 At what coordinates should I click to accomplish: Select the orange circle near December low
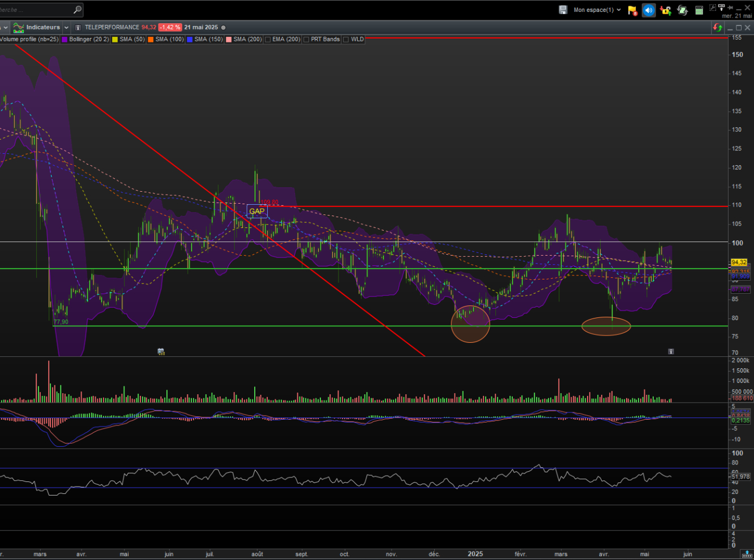(x=470, y=324)
